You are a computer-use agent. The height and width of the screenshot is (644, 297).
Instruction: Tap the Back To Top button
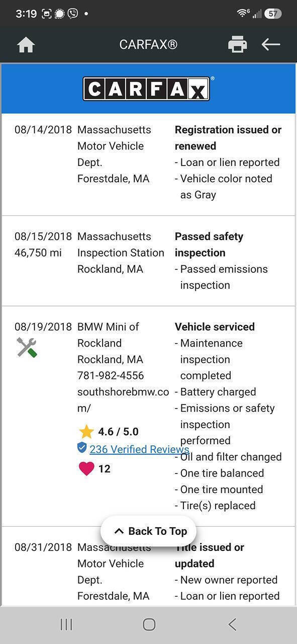pos(148,531)
